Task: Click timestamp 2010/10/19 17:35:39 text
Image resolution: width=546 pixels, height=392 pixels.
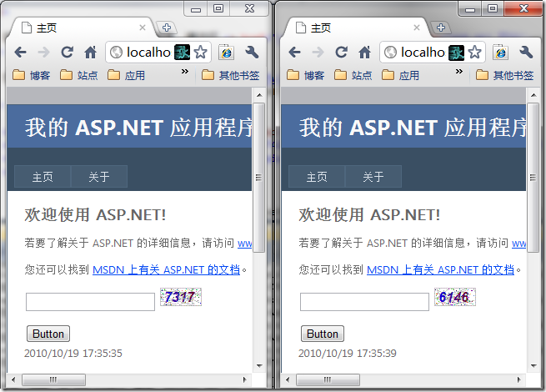Action: click(x=348, y=354)
